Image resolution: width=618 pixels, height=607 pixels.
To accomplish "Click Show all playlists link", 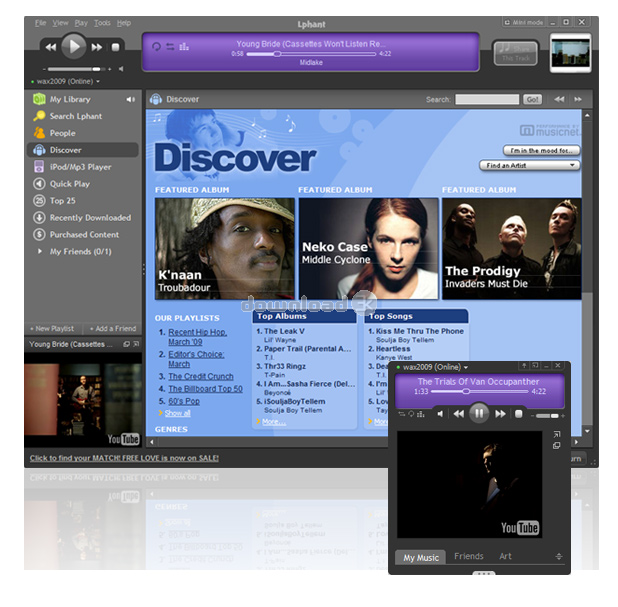I will (177, 413).
